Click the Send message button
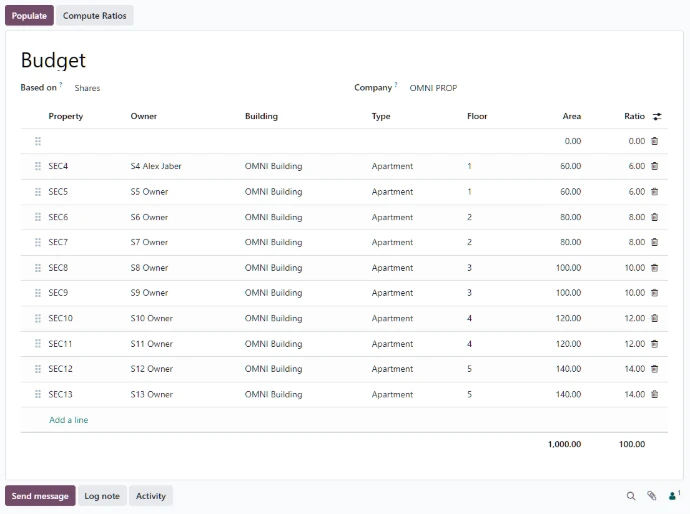Screen dimensions: 690x514 tap(40, 496)
